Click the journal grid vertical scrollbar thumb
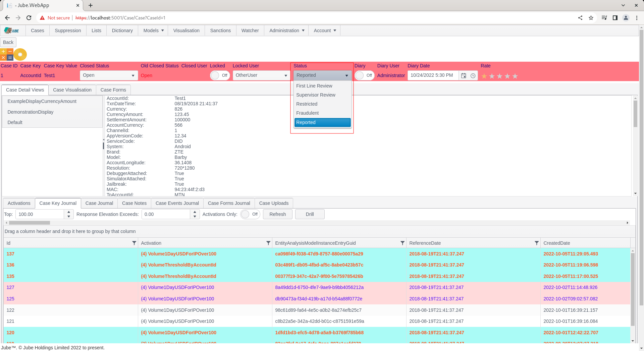 click(633, 289)
